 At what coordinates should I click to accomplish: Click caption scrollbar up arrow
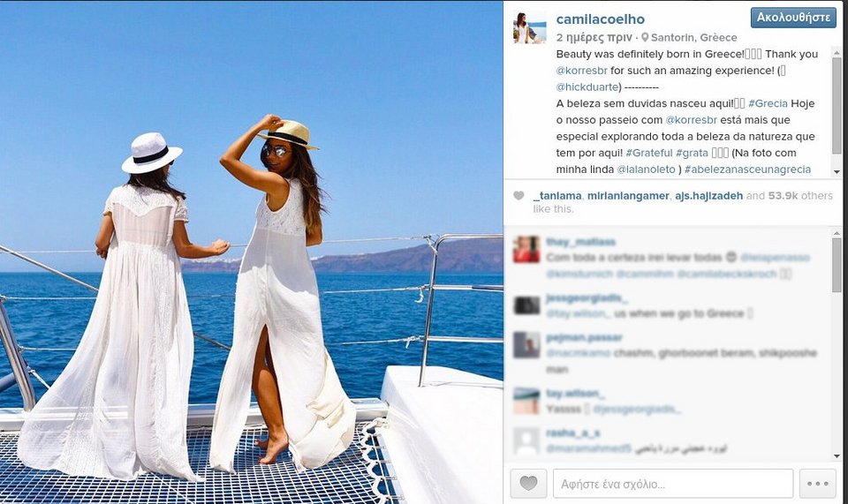coord(837,52)
